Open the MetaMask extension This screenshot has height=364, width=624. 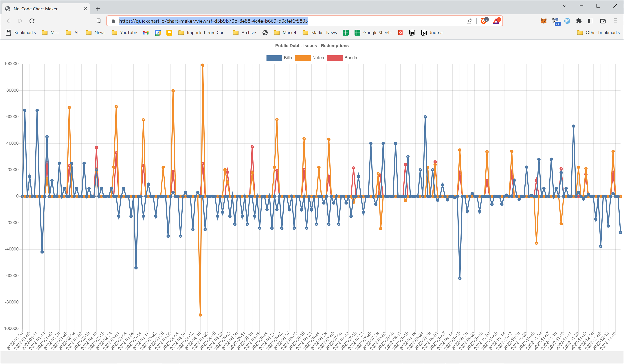(544, 21)
